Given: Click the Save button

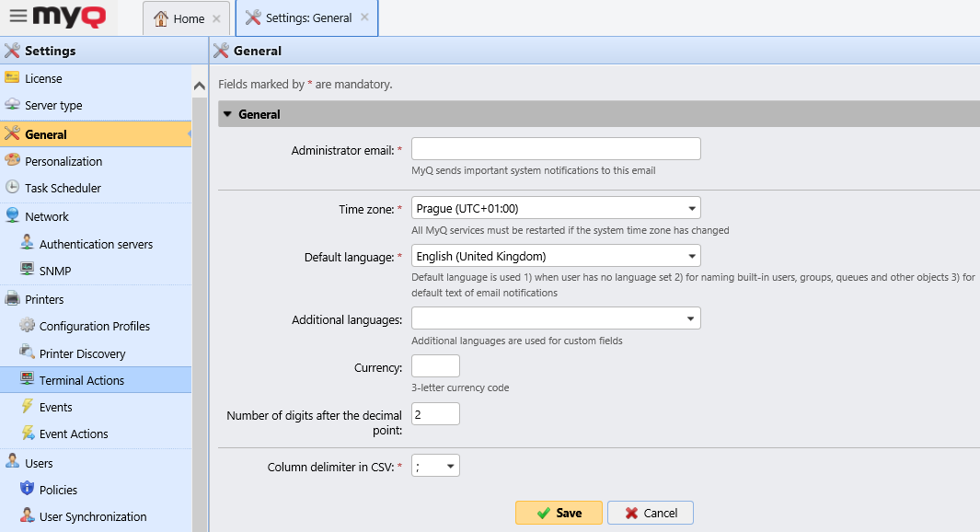Looking at the screenshot, I should pyautogui.click(x=559, y=513).
